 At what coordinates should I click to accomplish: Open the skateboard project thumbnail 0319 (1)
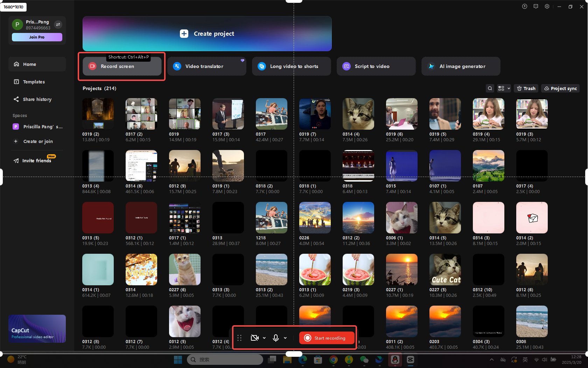(x=228, y=166)
